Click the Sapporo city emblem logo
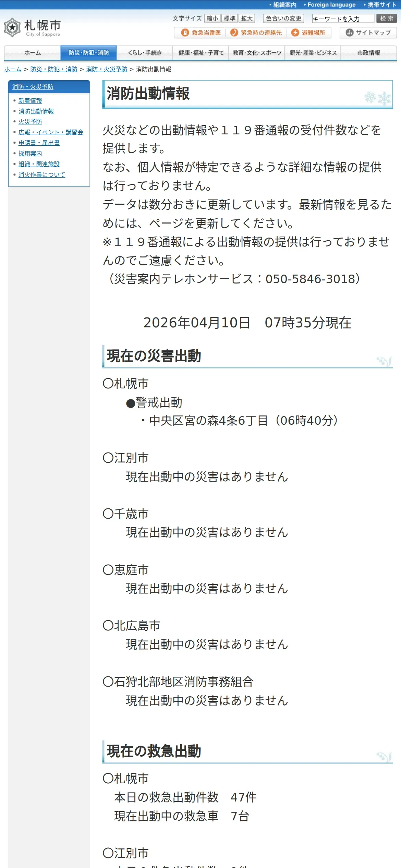The height and width of the screenshot is (868, 401). coord(13,27)
